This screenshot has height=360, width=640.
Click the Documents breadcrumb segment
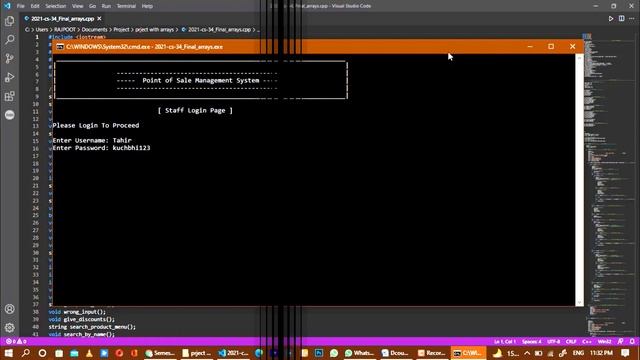coord(94,30)
